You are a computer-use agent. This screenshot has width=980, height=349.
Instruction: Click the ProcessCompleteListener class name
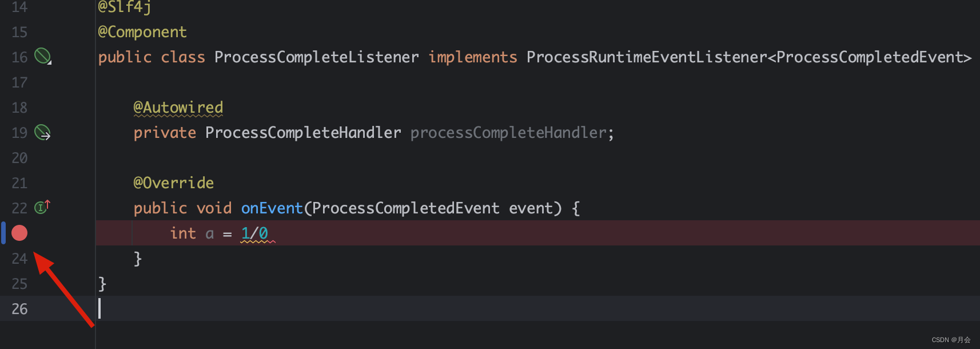point(316,57)
